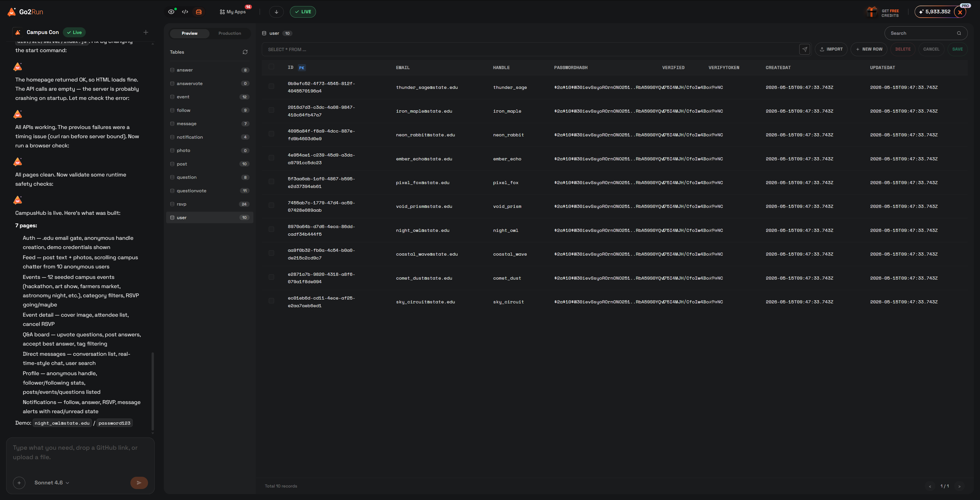
Task: Open the code view icon
Action: [x=185, y=12]
